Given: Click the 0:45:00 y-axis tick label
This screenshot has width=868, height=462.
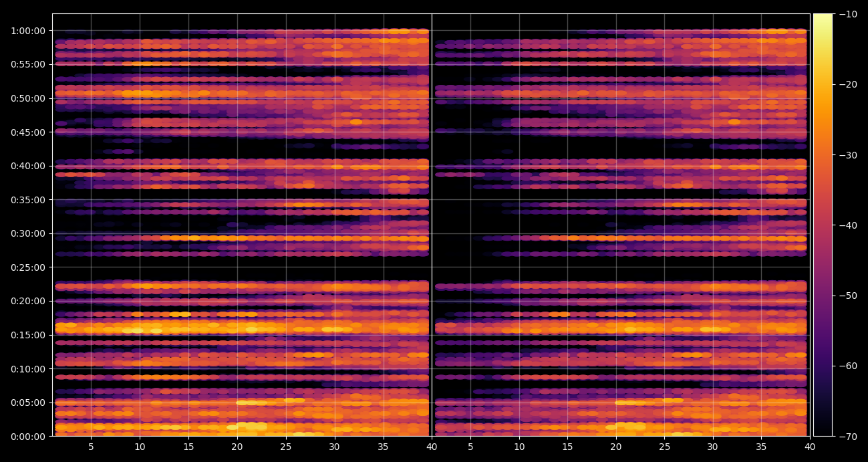Looking at the screenshot, I should click(28, 132).
